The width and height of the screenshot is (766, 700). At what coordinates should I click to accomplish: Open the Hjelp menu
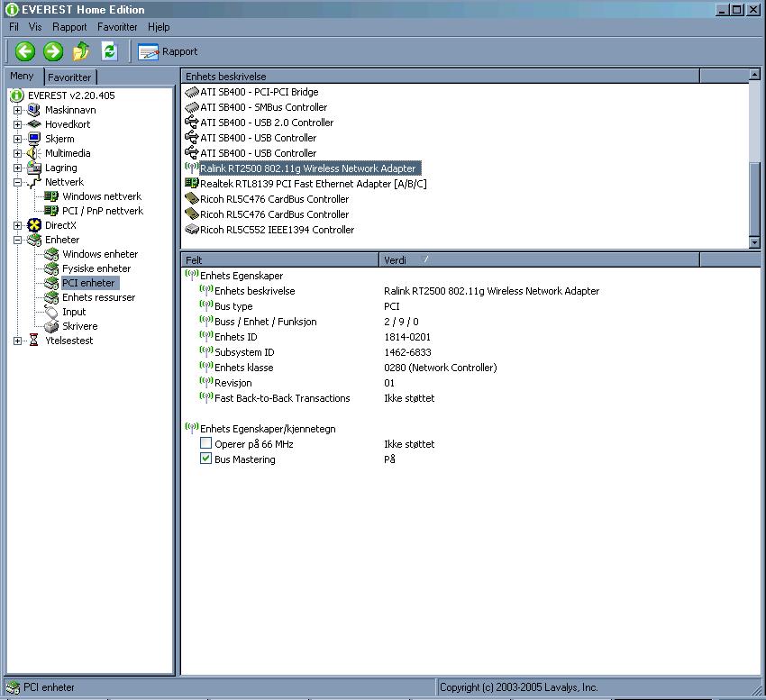coord(159,27)
